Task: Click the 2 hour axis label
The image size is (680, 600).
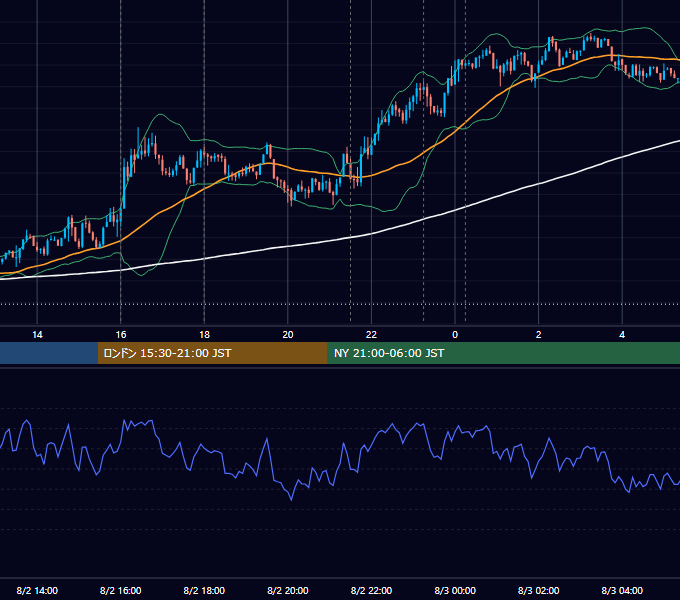Action: [539, 335]
